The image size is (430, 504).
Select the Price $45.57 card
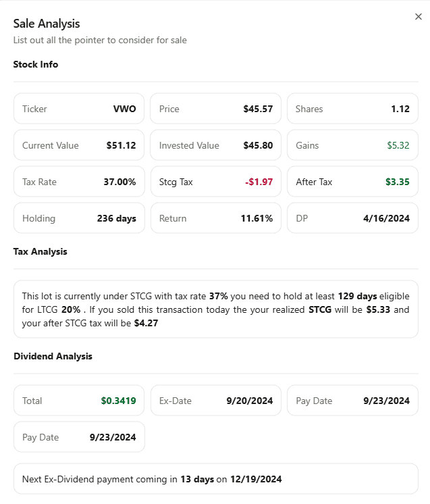pyautogui.click(x=216, y=109)
